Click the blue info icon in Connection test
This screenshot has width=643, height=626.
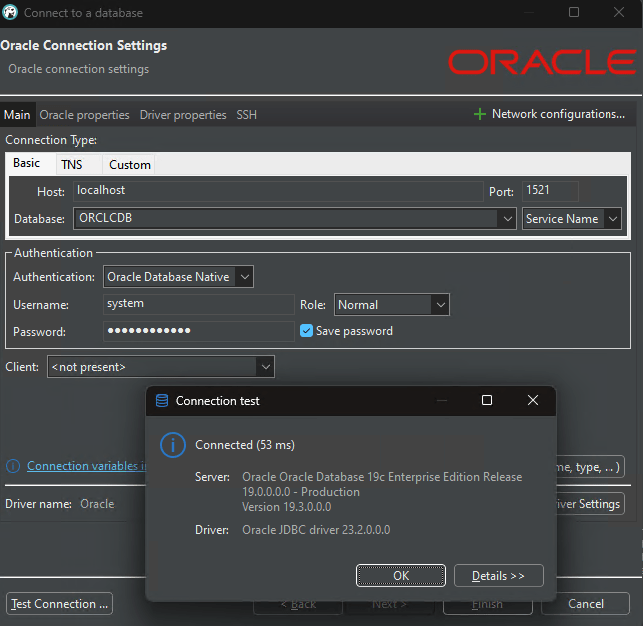click(x=173, y=445)
